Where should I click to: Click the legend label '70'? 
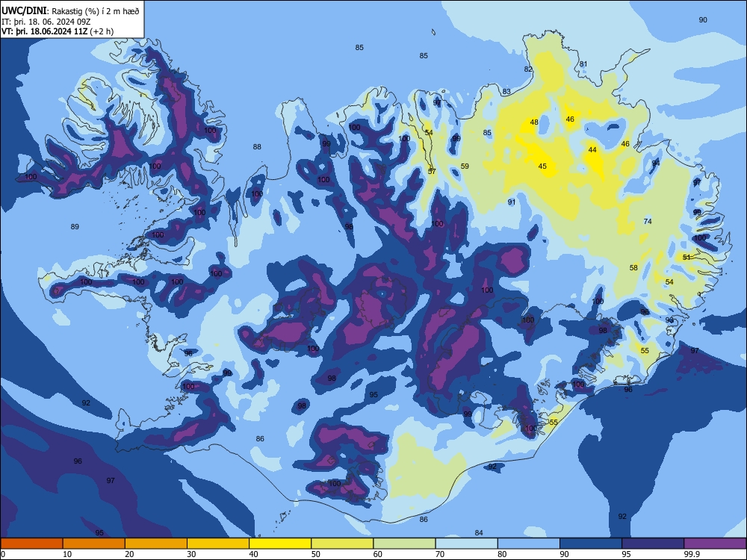point(440,554)
